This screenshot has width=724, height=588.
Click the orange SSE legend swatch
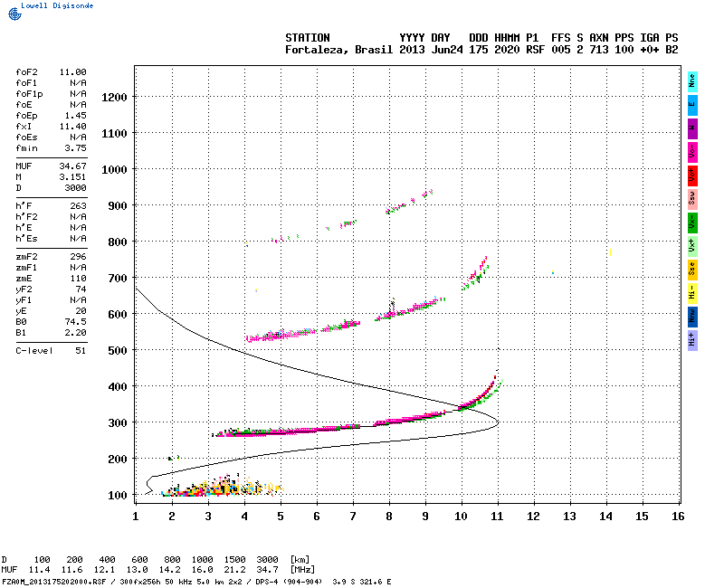pos(692,270)
